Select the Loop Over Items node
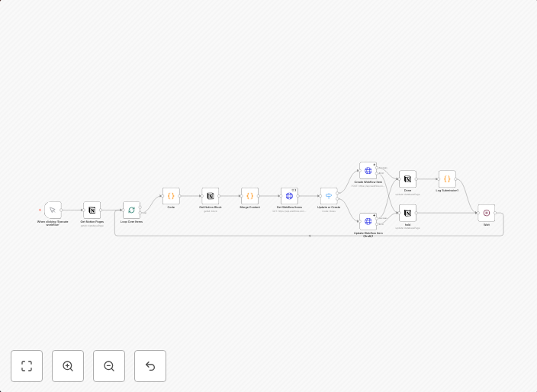 coord(131,210)
